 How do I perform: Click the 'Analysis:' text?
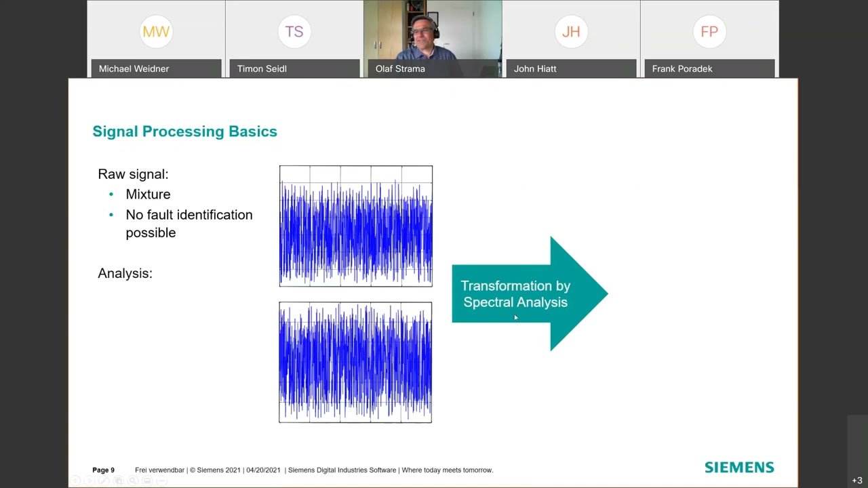coord(125,273)
